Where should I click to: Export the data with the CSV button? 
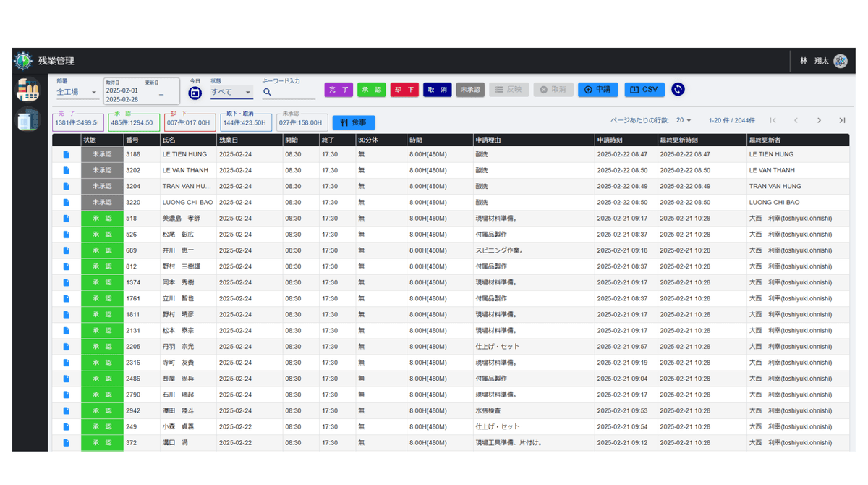tap(644, 90)
